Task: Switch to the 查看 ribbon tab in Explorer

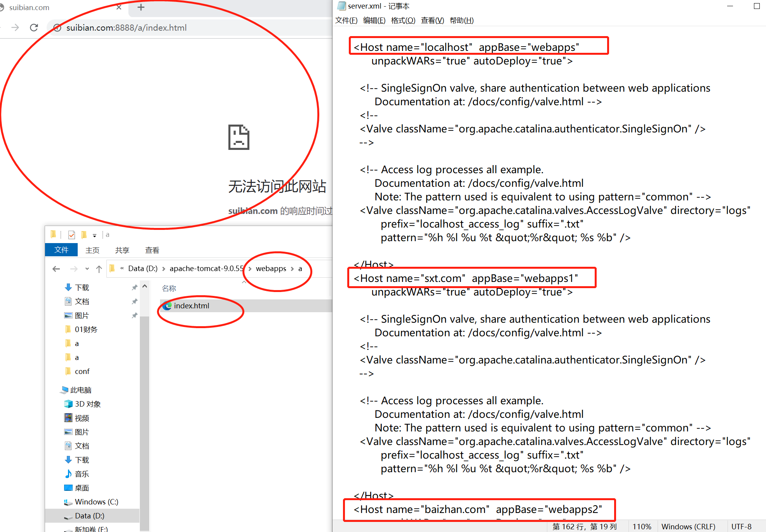Action: 152,250
